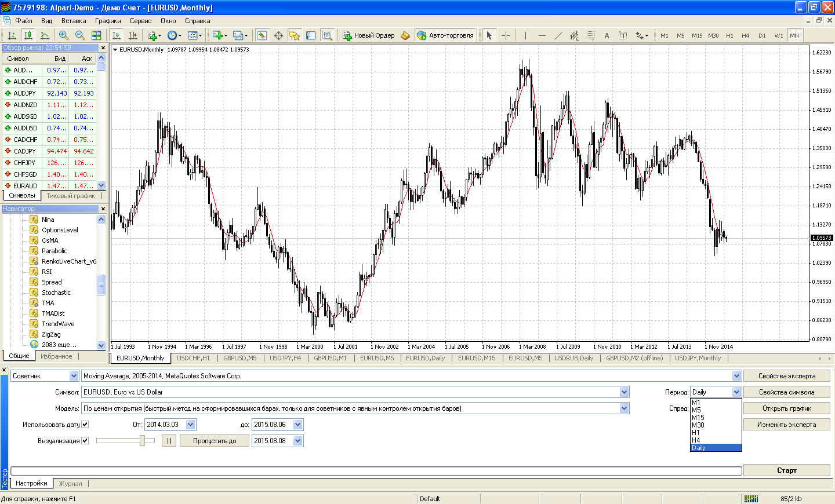Toggle the Авто-торговля button
Viewport: 835px width, 504px height.
(445, 35)
